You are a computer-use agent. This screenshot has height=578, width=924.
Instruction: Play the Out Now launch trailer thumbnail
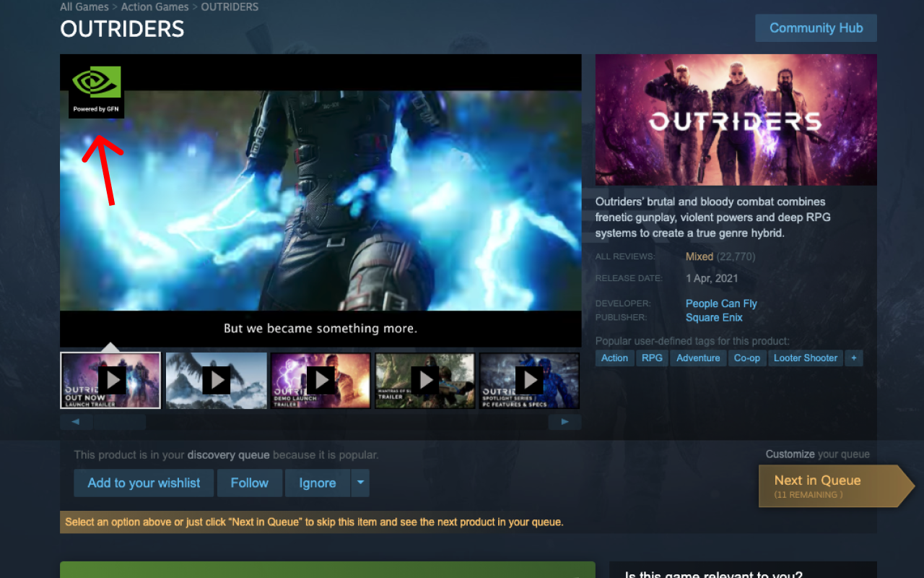(x=110, y=381)
